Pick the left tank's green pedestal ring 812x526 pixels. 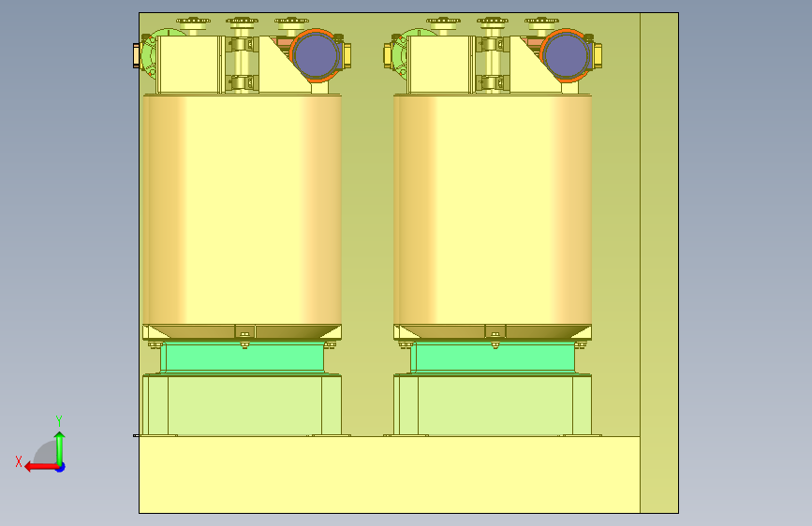(242, 358)
